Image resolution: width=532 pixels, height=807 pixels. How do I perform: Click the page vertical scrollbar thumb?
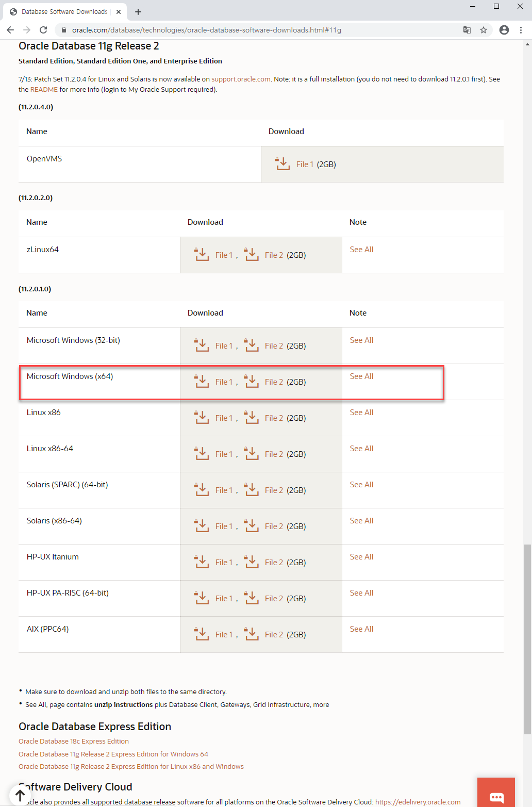[x=527, y=639]
